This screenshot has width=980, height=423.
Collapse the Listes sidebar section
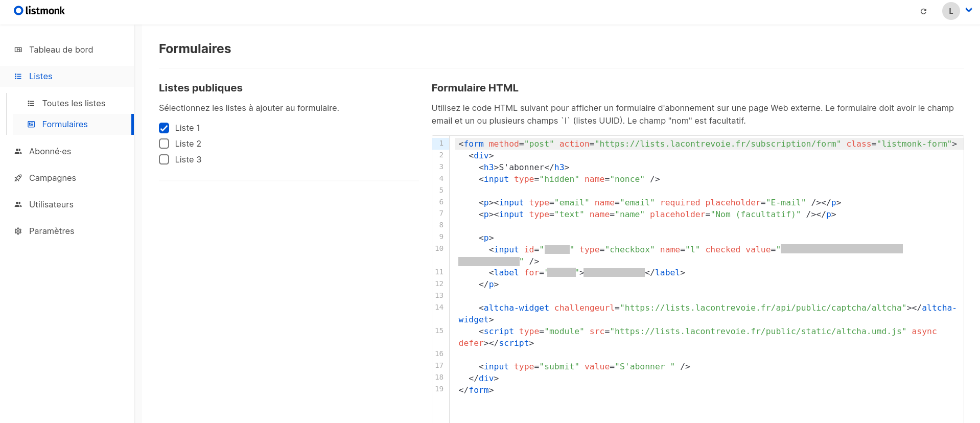pyautogui.click(x=40, y=76)
